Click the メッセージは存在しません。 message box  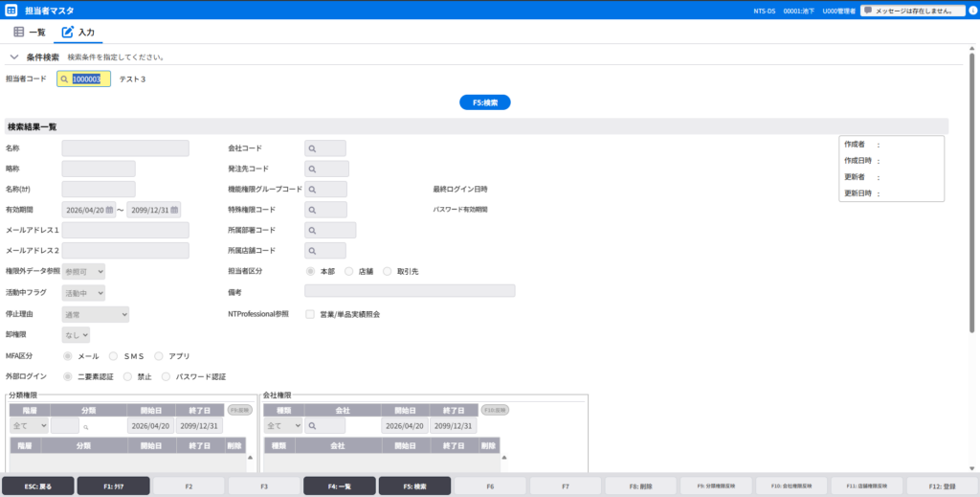click(x=913, y=11)
